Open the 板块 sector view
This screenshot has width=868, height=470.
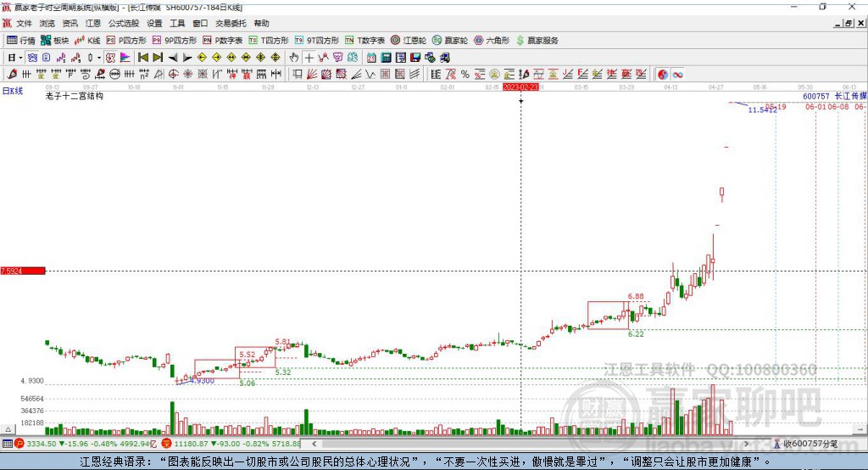[x=55, y=41]
